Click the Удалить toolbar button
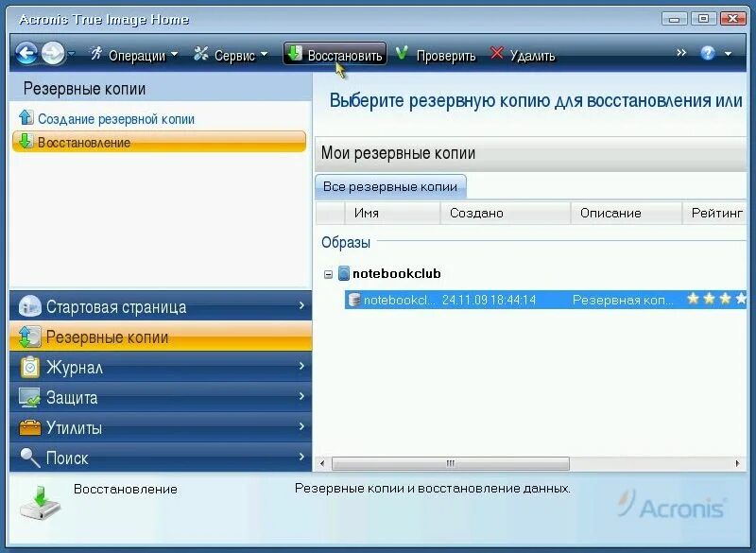 pyautogui.click(x=523, y=55)
